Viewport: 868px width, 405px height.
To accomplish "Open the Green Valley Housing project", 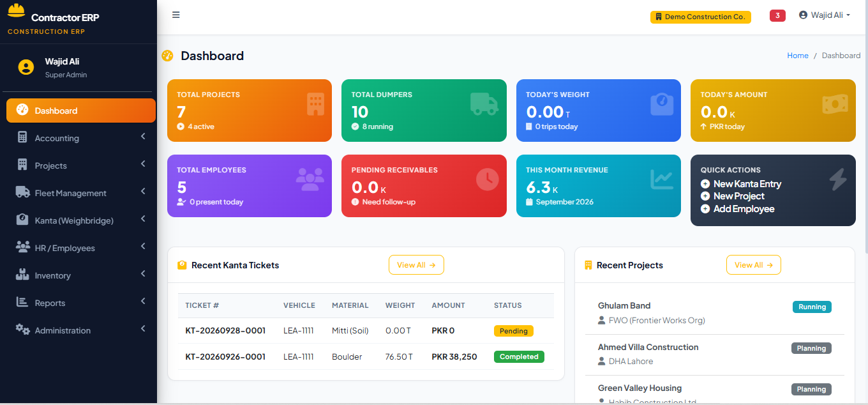I will (640, 388).
